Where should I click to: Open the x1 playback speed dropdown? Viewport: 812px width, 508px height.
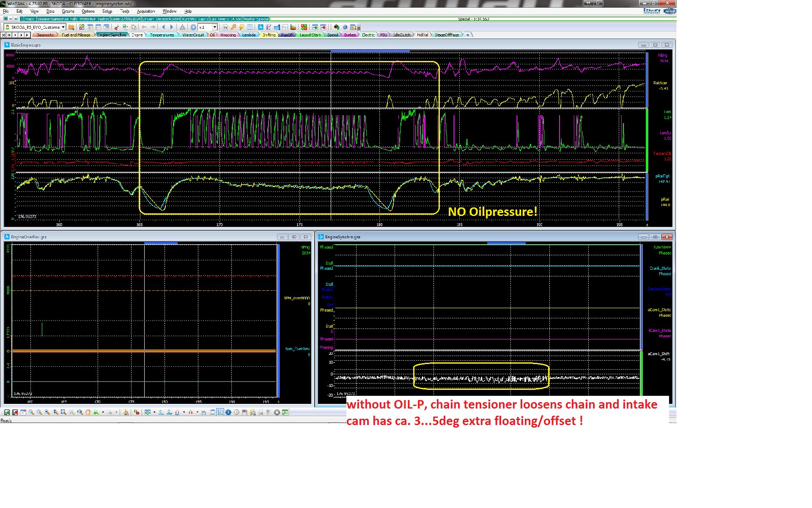(x=214, y=27)
